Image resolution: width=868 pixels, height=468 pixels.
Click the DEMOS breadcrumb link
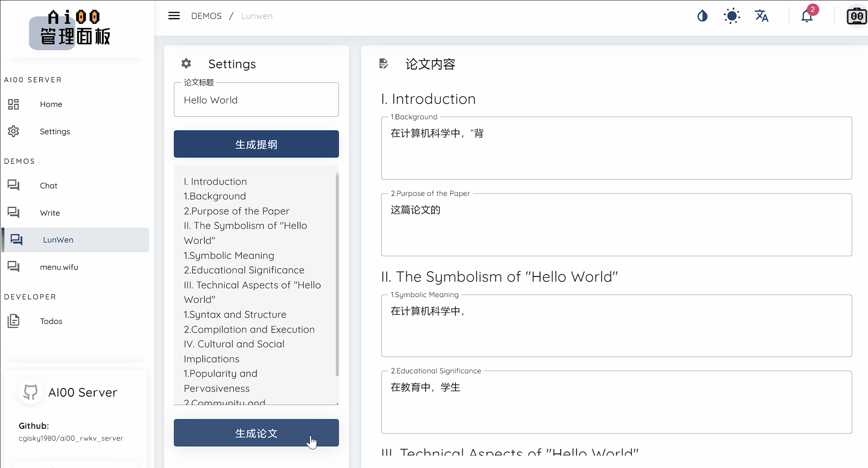click(206, 16)
